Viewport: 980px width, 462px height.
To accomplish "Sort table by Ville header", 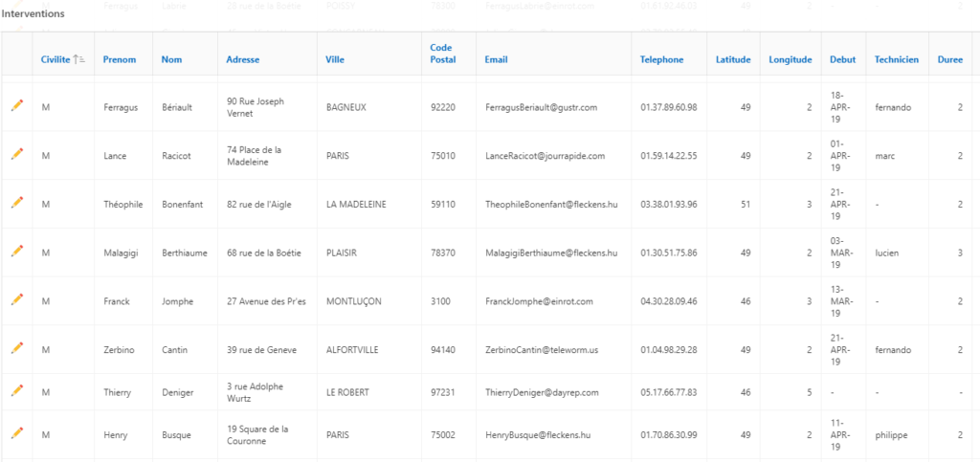I will click(335, 60).
